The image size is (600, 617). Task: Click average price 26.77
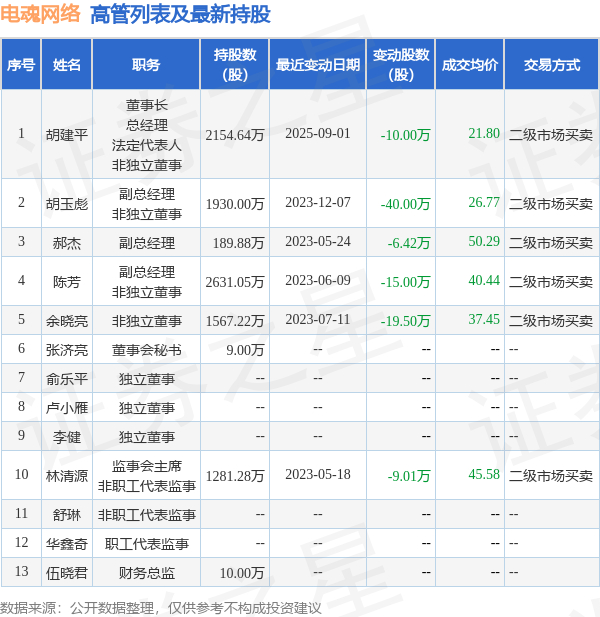tap(484, 202)
